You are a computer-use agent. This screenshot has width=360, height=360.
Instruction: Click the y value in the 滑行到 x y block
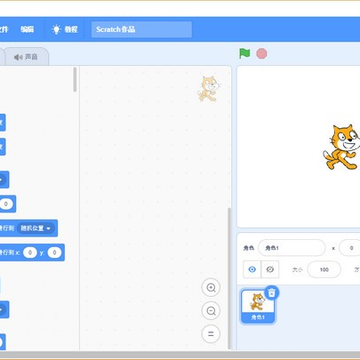pyautogui.click(x=54, y=253)
